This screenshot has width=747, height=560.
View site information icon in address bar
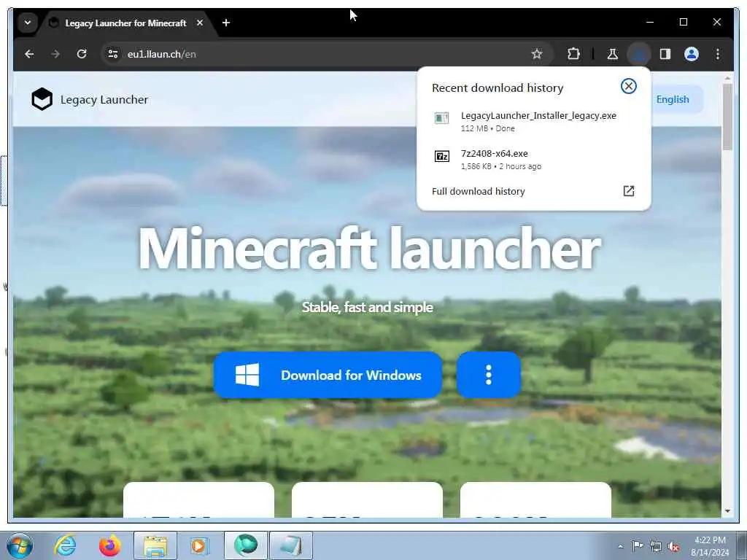click(x=113, y=54)
